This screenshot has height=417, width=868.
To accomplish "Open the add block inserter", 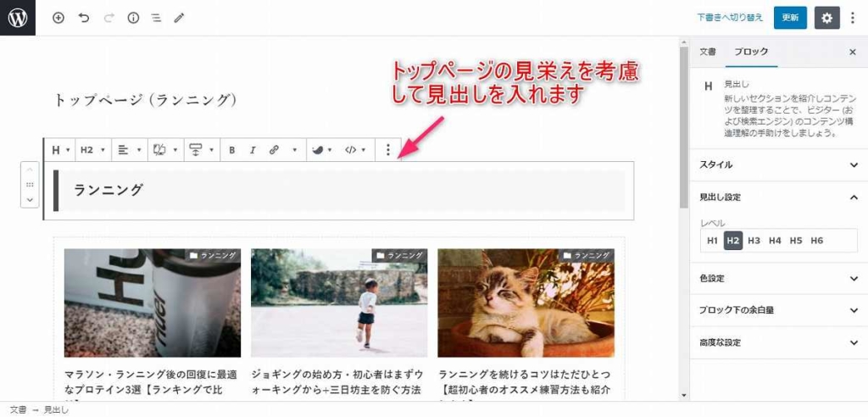I will pos(58,18).
